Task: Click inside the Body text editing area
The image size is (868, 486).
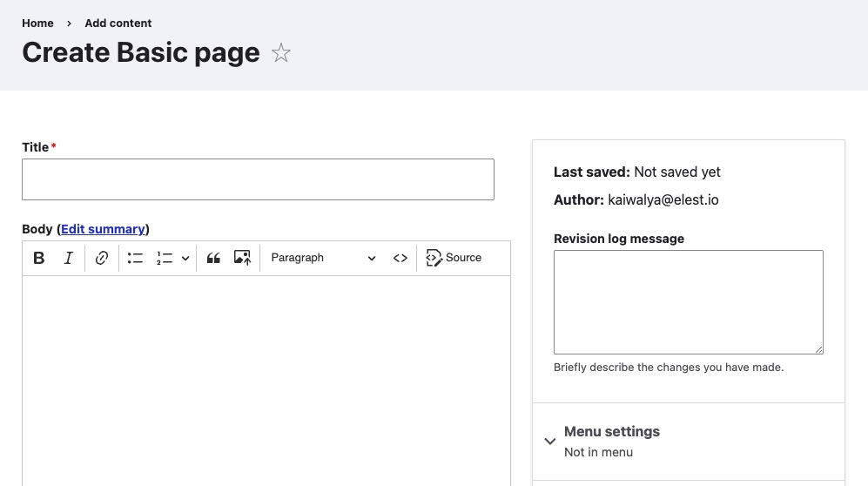Action: [266, 381]
